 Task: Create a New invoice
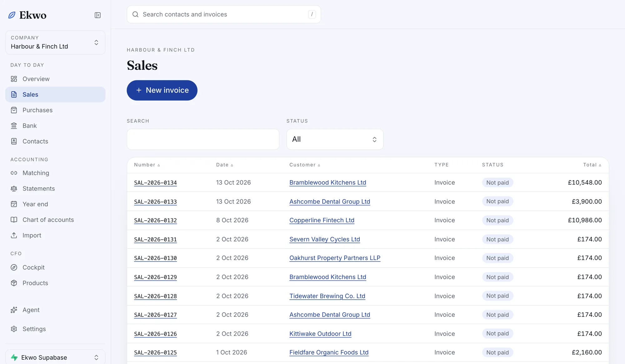click(162, 90)
